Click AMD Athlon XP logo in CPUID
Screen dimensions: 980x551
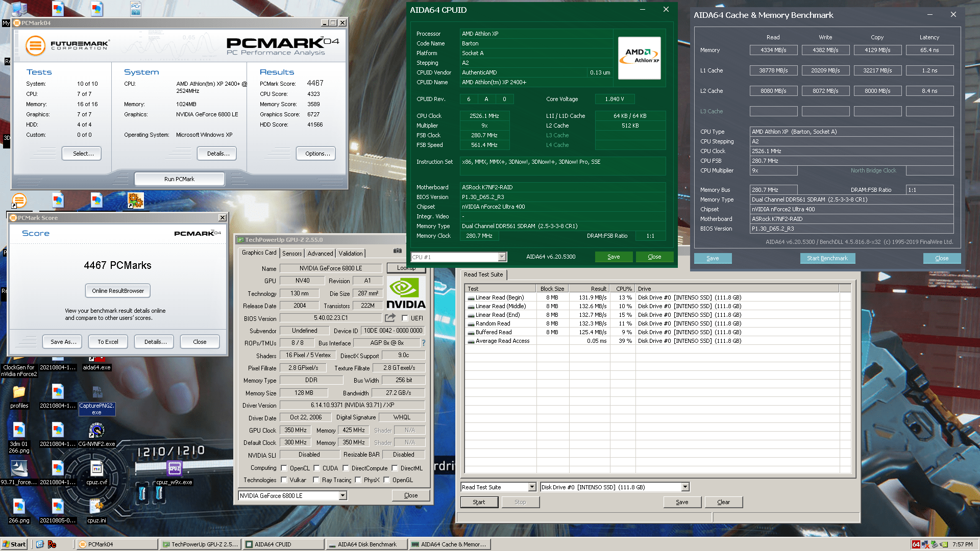pyautogui.click(x=640, y=58)
